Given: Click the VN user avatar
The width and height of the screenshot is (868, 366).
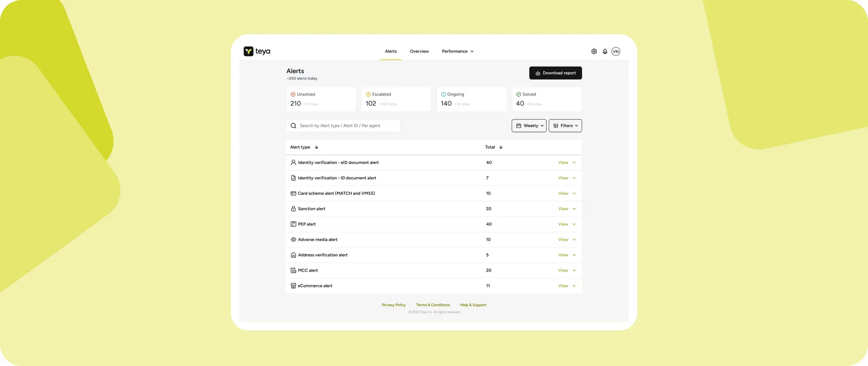Looking at the screenshot, I should (x=616, y=52).
